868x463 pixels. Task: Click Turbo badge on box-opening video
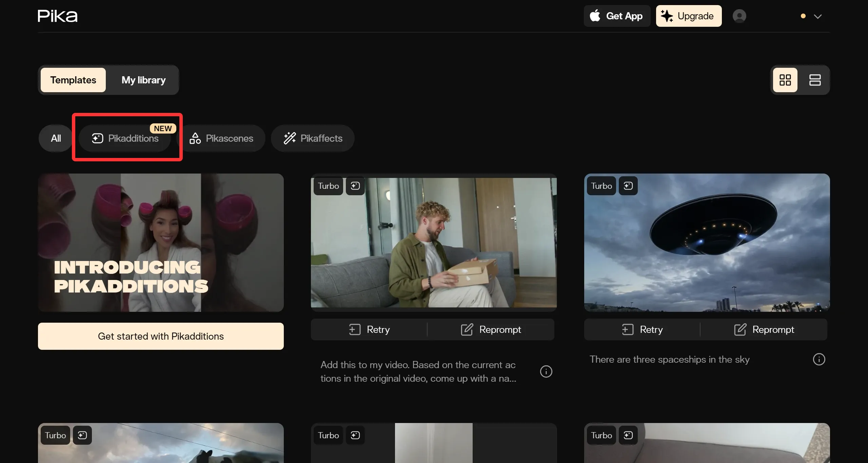[328, 186]
